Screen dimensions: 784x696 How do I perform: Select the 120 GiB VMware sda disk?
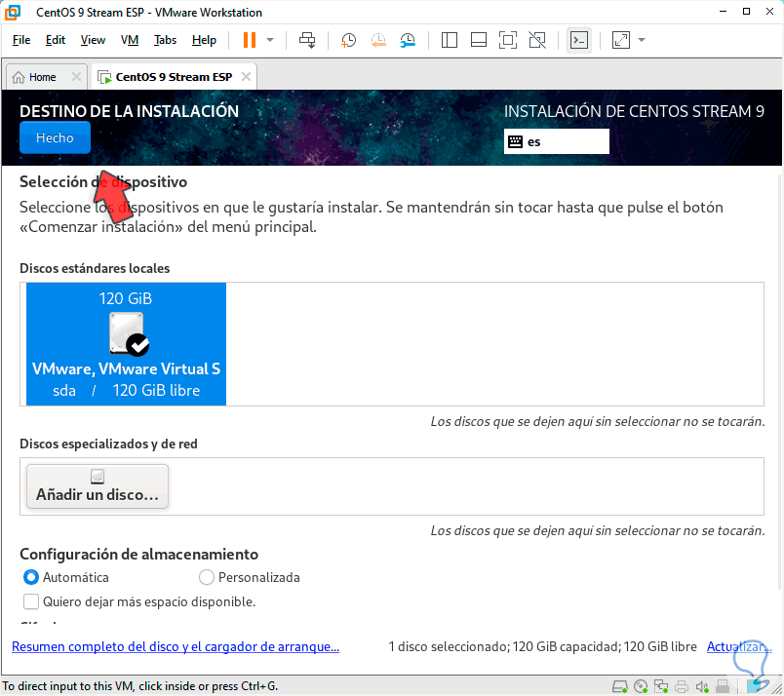(x=126, y=344)
